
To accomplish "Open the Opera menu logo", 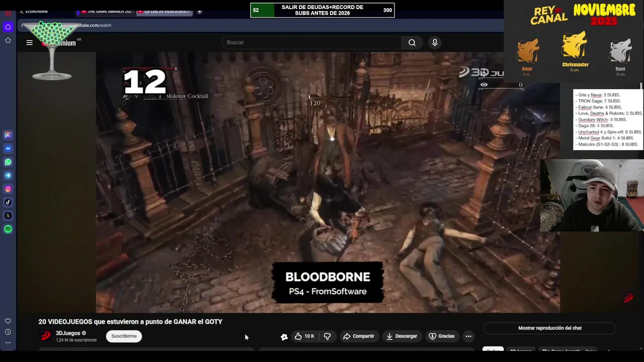I will [8, 13].
